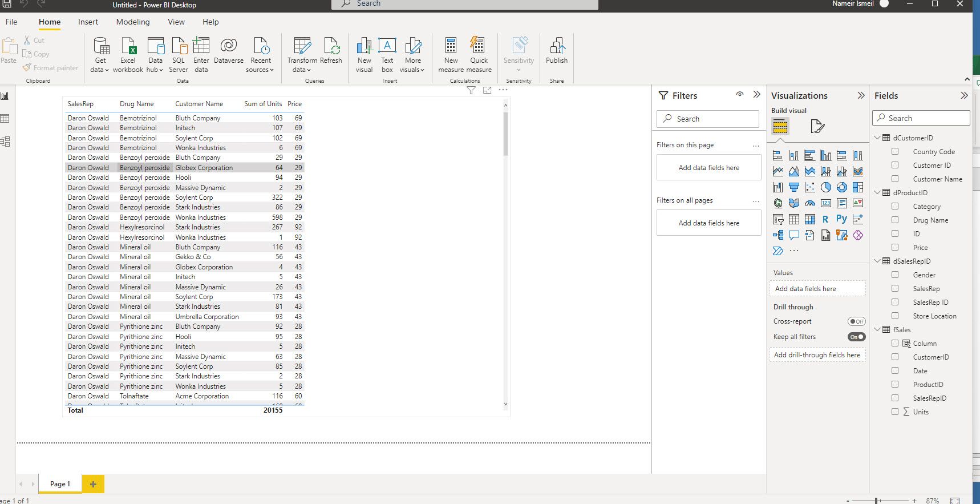Screen dimensions: 980x504
Task: Switch to the Model view in the sidebar
Action: click(5, 142)
